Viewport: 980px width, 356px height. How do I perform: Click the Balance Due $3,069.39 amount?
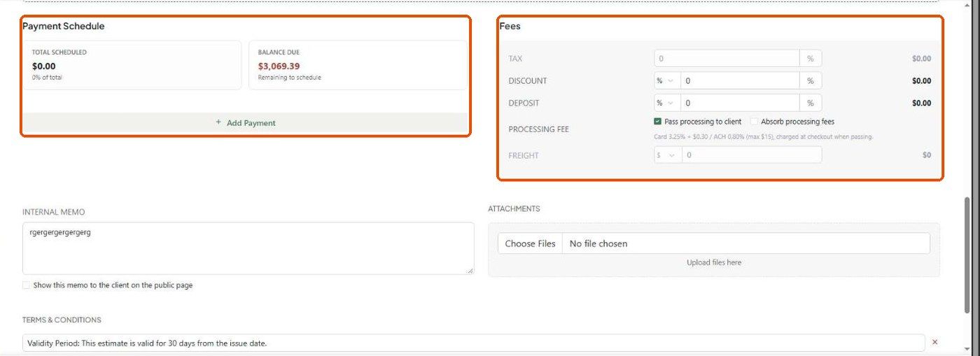(x=279, y=66)
